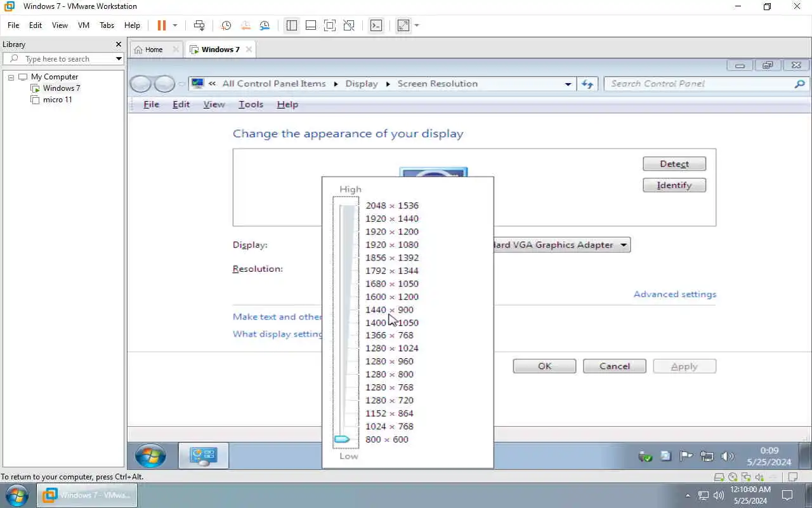Image resolution: width=812 pixels, height=508 pixels.
Task: Select 1366 × 768 resolution
Action: pyautogui.click(x=390, y=335)
